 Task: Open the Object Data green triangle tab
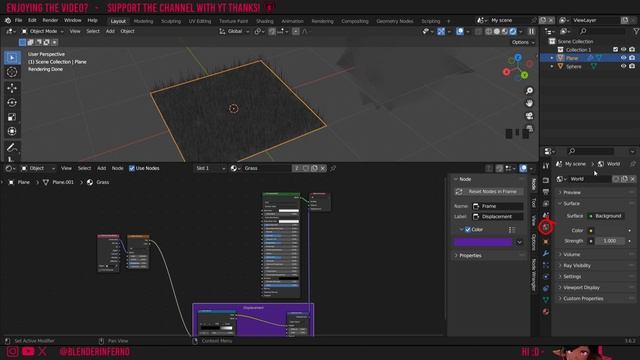click(546, 300)
